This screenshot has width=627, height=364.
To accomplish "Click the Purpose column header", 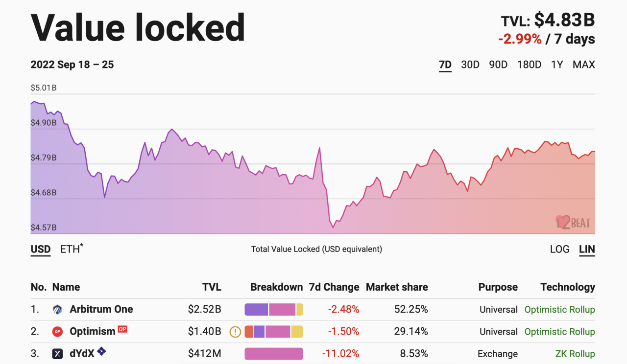I will [498, 287].
